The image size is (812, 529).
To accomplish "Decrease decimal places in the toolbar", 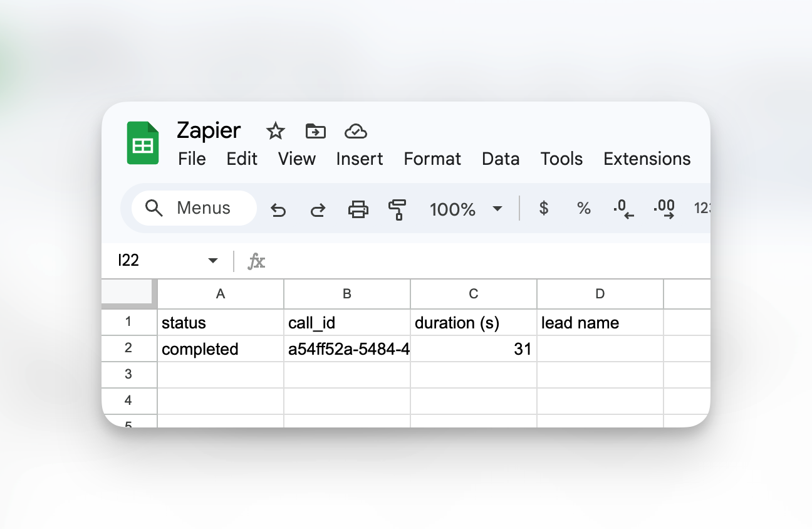I will coord(623,209).
